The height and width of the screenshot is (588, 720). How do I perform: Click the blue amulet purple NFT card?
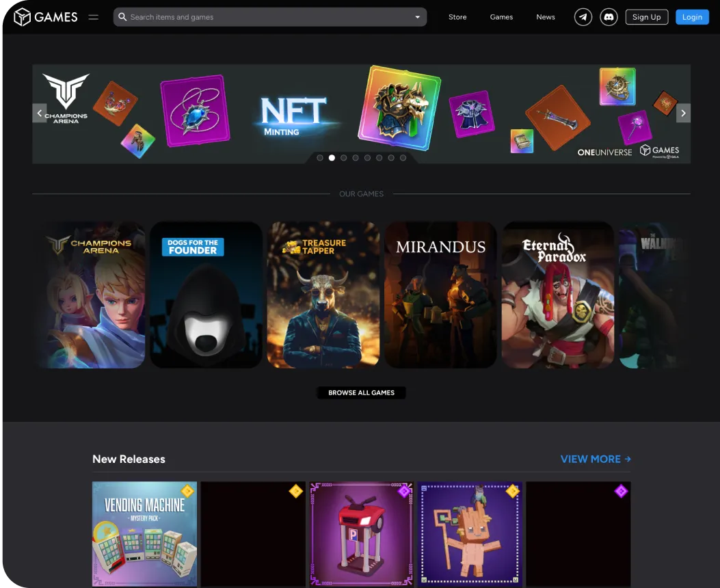click(x=195, y=111)
